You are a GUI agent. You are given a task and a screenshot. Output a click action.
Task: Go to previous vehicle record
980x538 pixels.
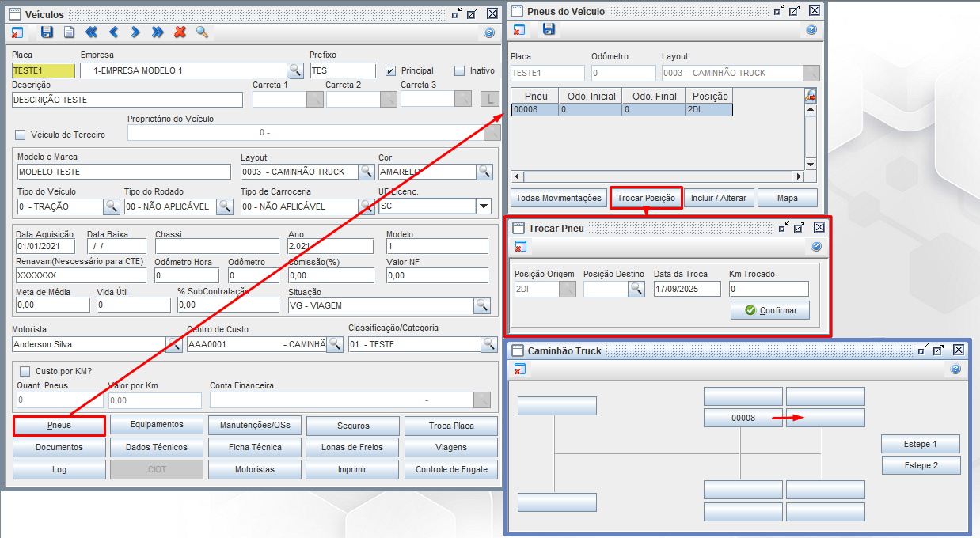(x=113, y=32)
